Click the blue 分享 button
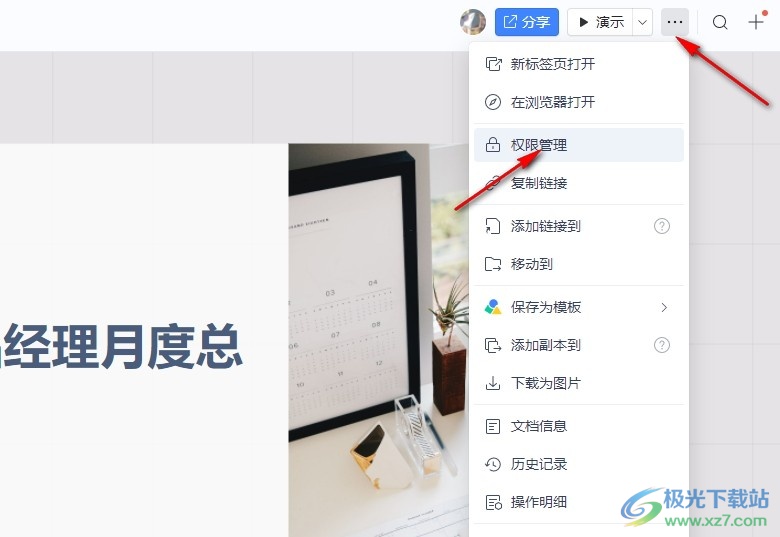This screenshot has height=537, width=780. tap(527, 22)
